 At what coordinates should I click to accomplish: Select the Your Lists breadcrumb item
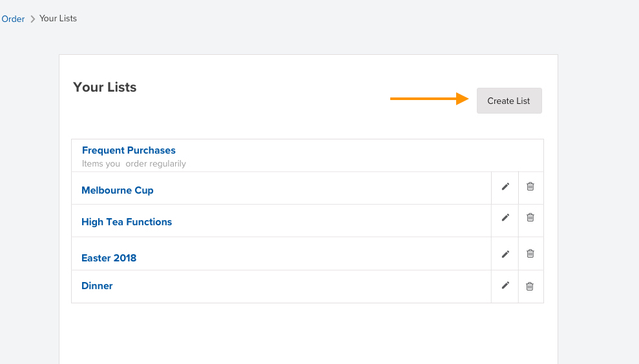[58, 18]
